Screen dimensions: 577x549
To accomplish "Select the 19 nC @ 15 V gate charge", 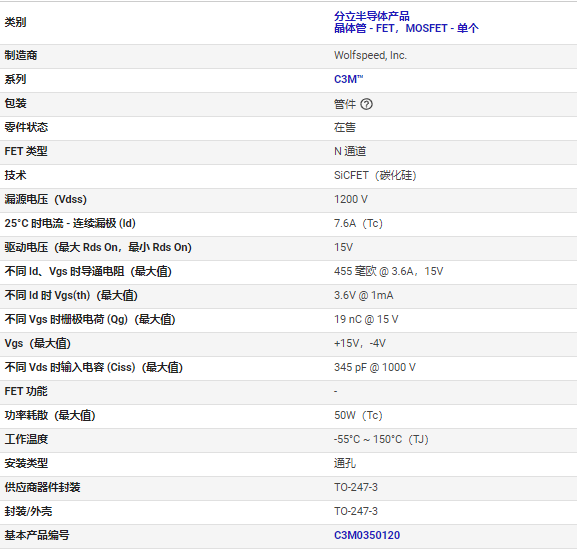I will pyautogui.click(x=366, y=319).
